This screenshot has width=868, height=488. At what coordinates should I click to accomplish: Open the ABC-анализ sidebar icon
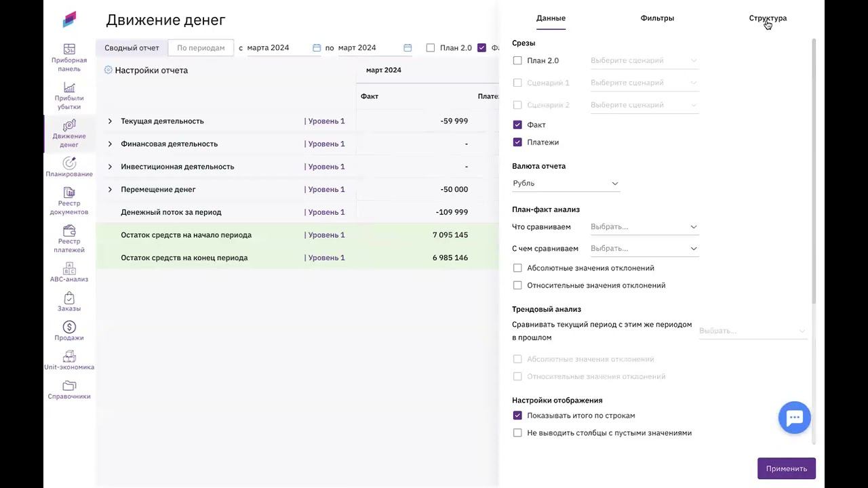click(69, 268)
